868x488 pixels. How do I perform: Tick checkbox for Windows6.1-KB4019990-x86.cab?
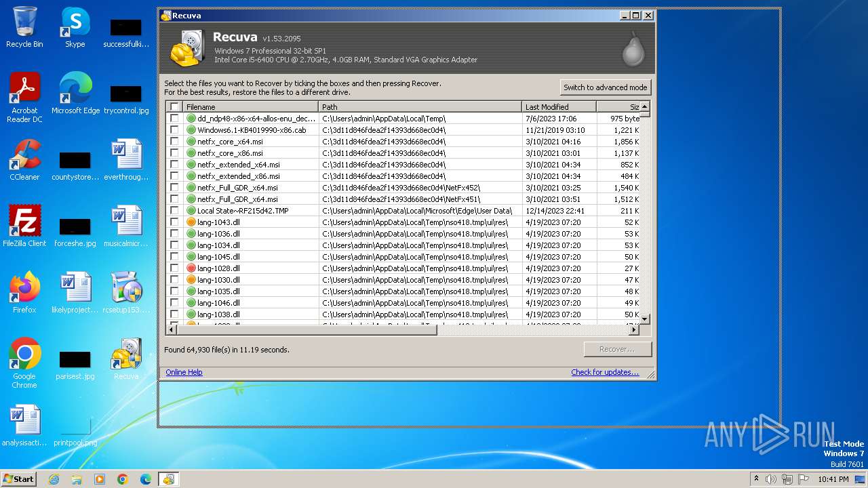click(x=174, y=130)
